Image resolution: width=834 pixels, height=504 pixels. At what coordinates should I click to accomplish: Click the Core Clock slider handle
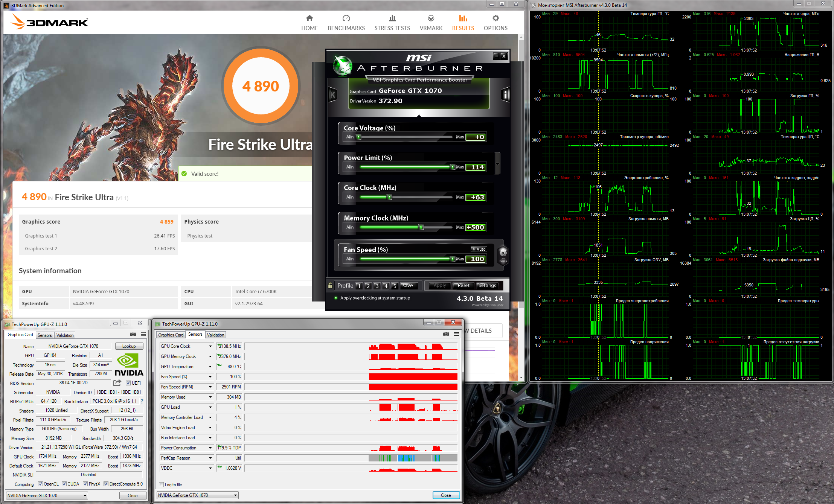pyautogui.click(x=390, y=197)
